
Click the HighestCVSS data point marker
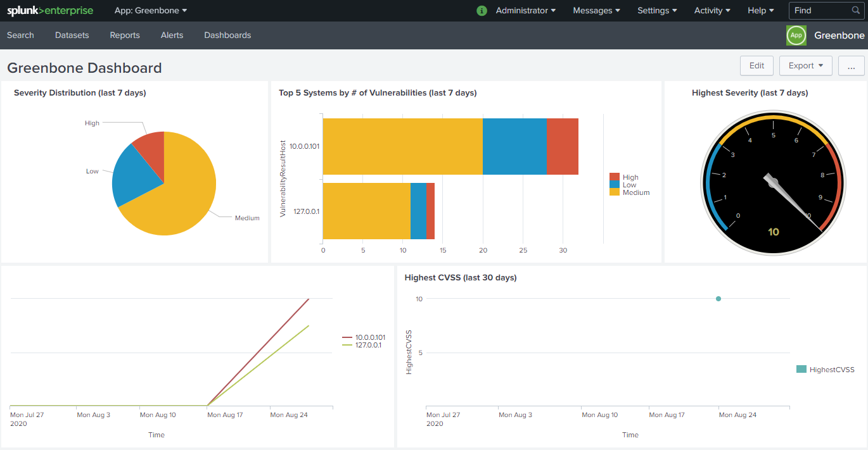[x=718, y=299]
